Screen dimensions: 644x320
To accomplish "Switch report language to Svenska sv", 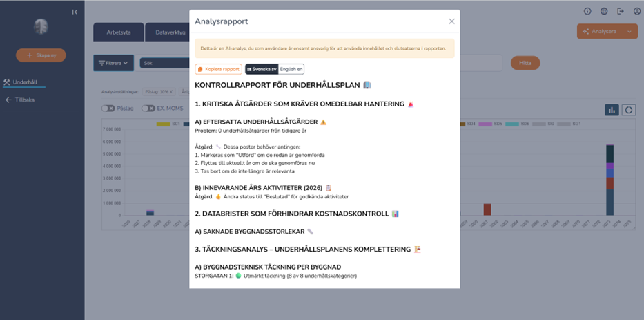I will 262,69.
